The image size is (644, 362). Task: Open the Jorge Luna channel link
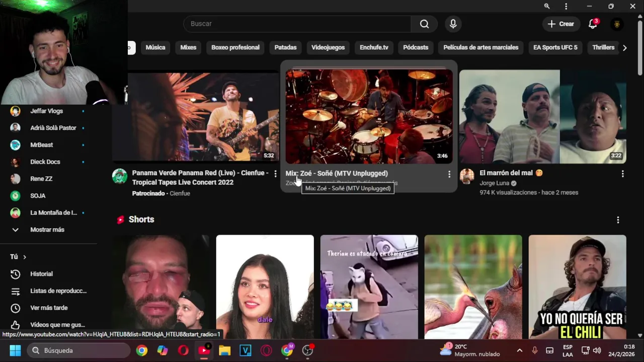[495, 183]
